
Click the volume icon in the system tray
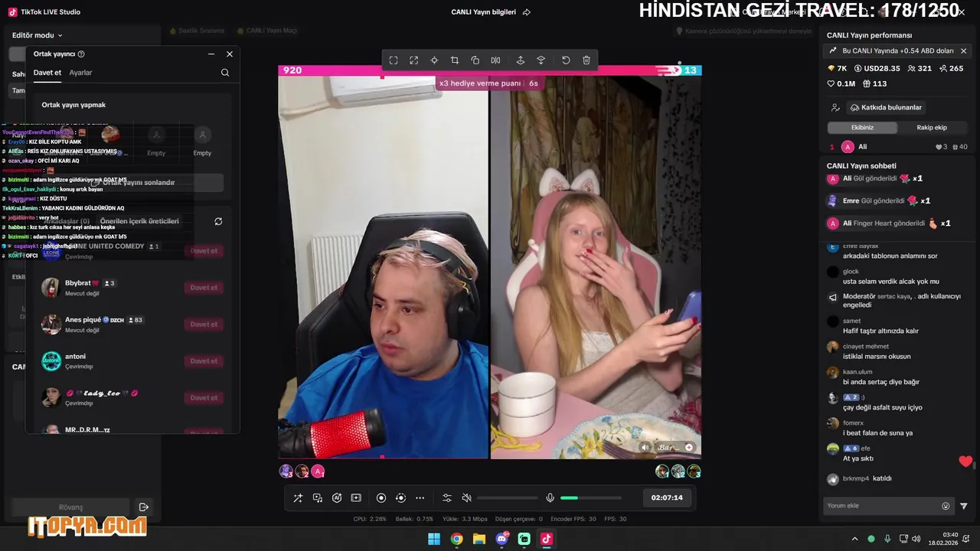pos(916,539)
